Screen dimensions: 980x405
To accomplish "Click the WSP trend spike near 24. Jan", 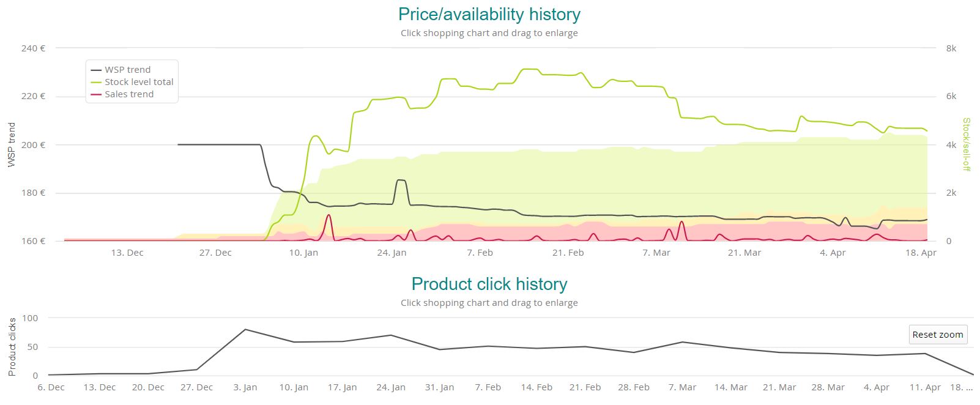I will tap(401, 180).
